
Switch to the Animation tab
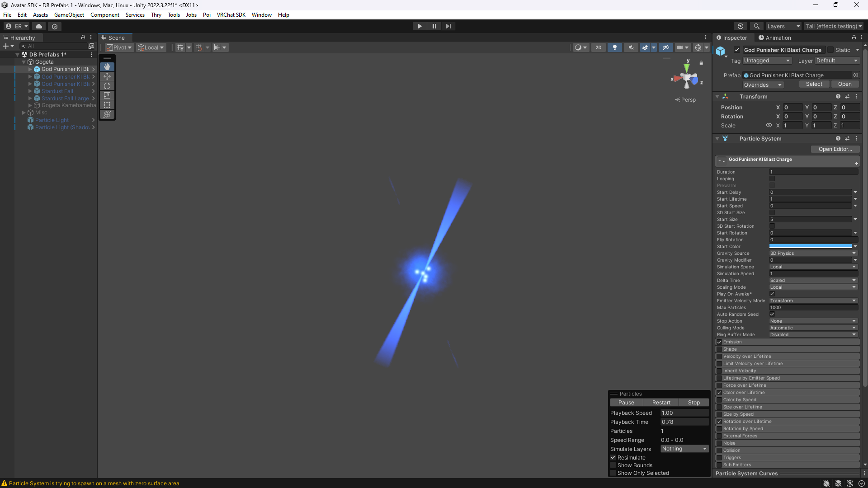coord(774,38)
